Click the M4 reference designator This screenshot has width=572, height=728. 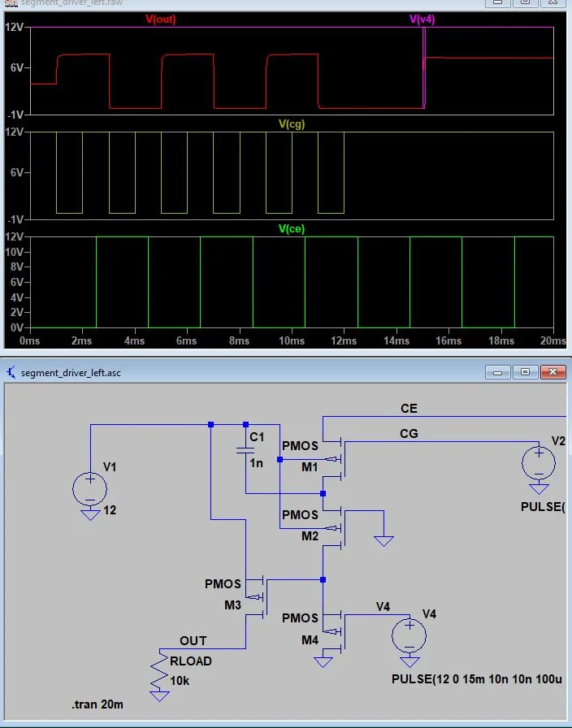point(310,640)
